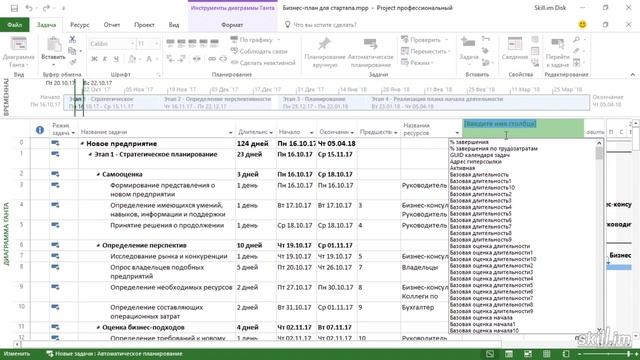This screenshot has width=640, height=360.
Task: Open the Файл tab
Action: click(x=14, y=25)
